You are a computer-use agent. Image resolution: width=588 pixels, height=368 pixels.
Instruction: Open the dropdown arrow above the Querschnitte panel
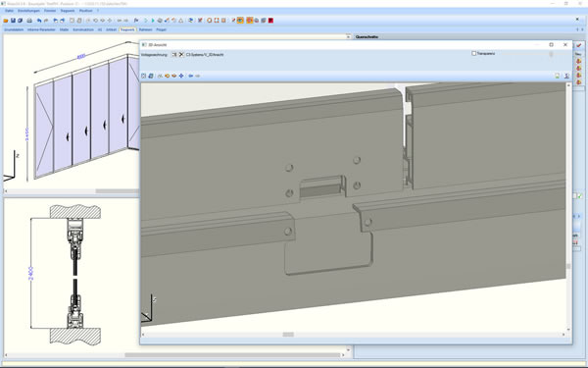(348, 37)
